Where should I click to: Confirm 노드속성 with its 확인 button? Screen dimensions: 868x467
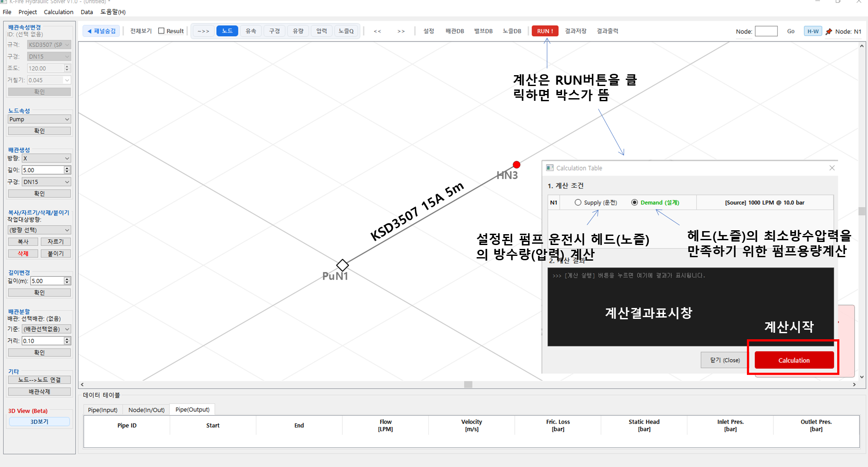click(x=39, y=131)
